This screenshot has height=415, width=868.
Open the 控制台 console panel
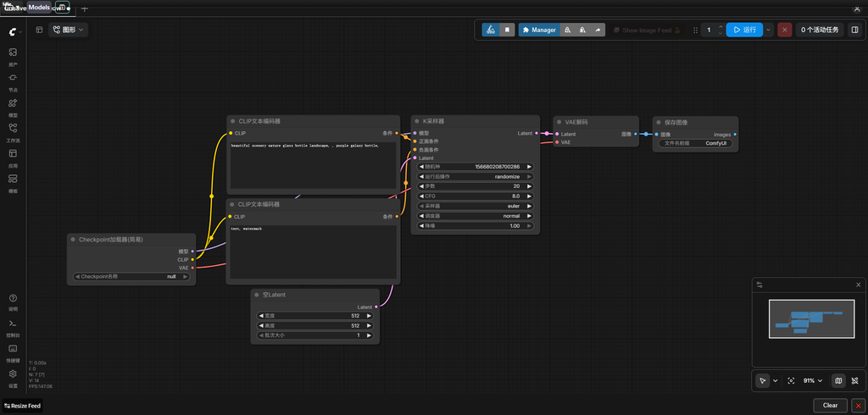pos(13,327)
